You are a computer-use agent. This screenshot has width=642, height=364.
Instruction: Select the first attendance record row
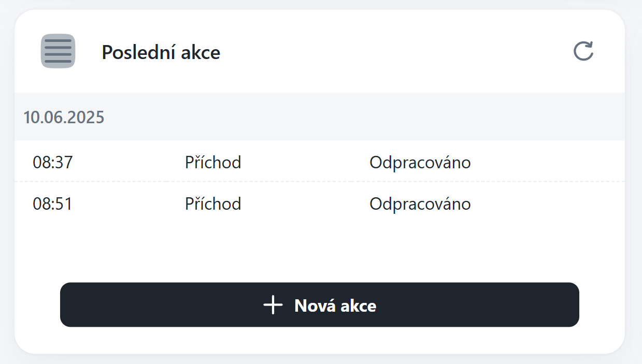pos(319,163)
